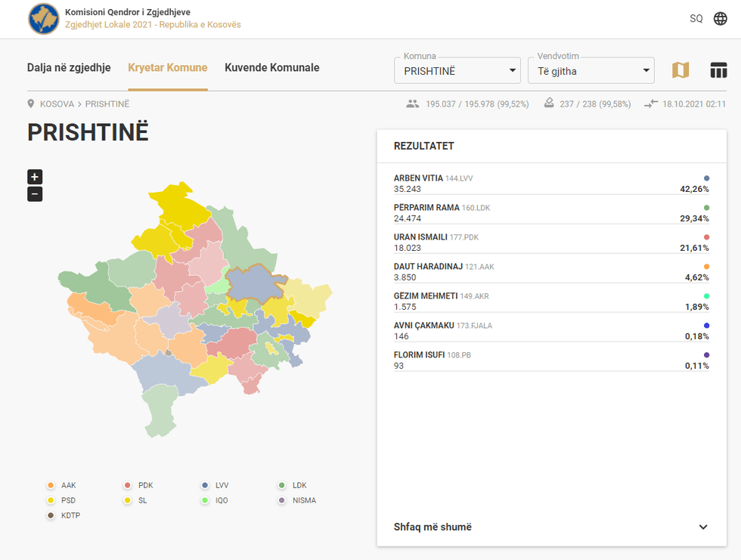Toggle the PDK party in map legend
The width and height of the screenshot is (741, 560).
pos(128,485)
